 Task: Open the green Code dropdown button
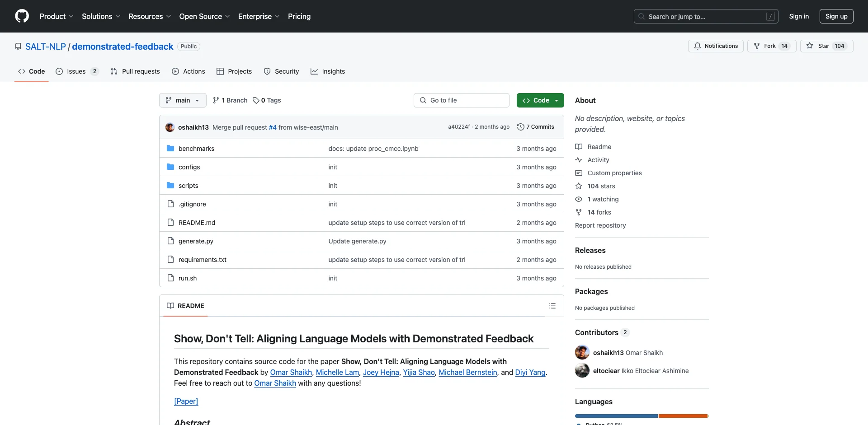tap(540, 100)
